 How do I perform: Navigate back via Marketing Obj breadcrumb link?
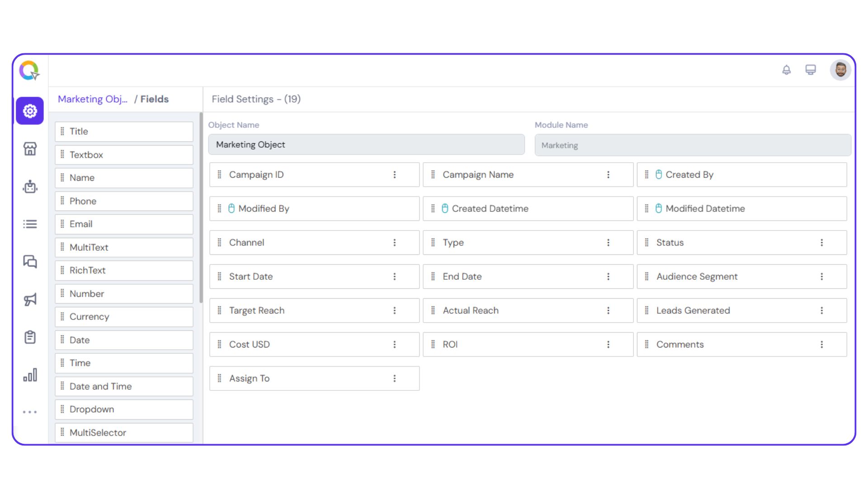pyautogui.click(x=92, y=99)
